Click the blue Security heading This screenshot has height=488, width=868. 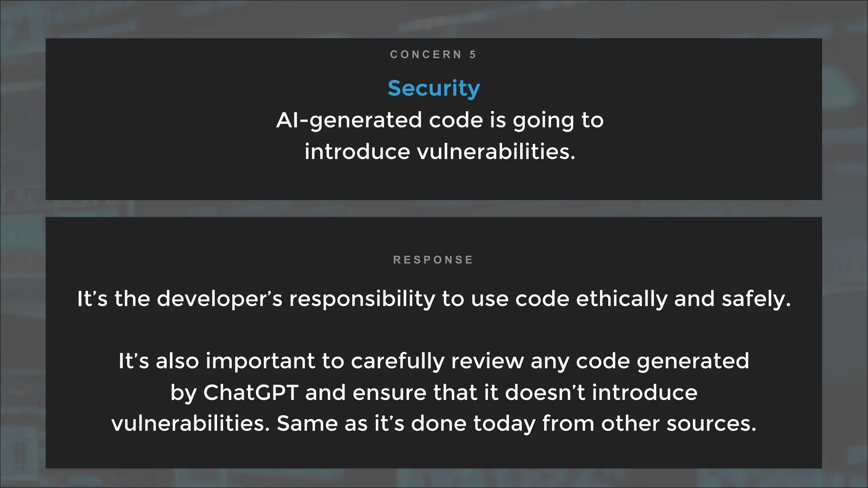434,88
